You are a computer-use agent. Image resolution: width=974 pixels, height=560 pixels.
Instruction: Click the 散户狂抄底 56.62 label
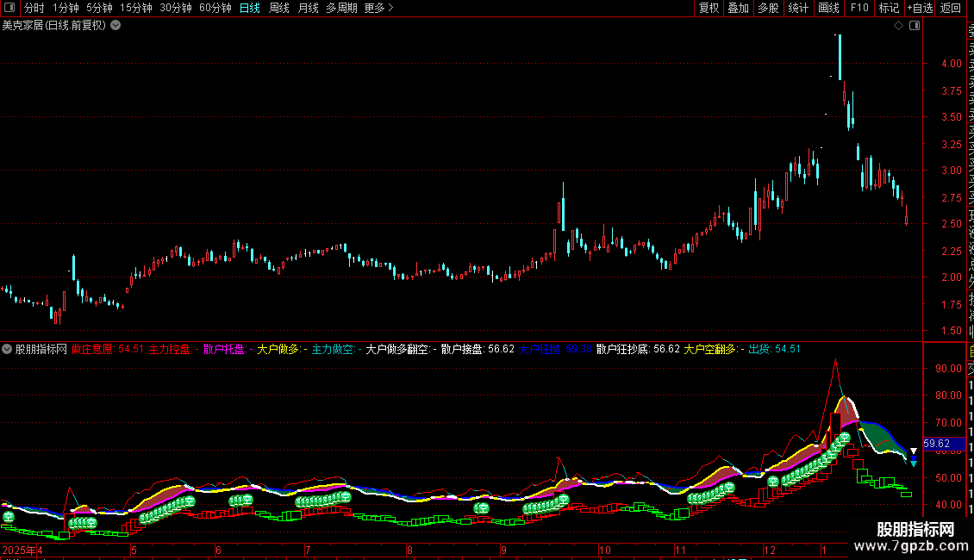click(638, 349)
